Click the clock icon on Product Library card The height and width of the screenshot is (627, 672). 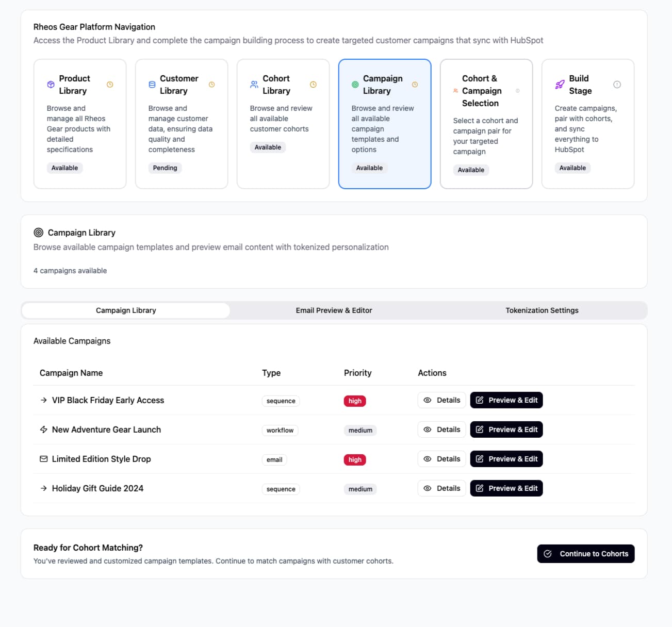(110, 85)
